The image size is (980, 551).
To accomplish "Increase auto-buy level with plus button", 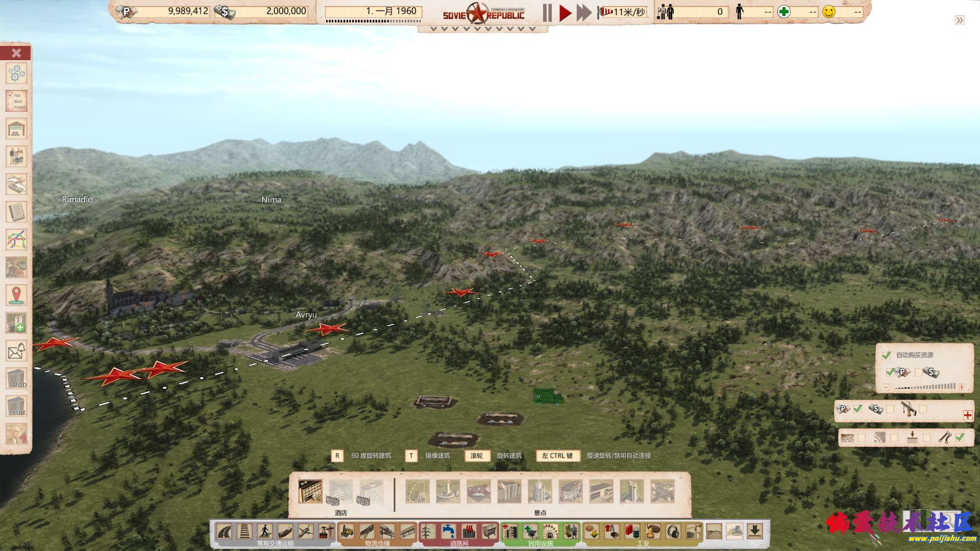I will click(962, 387).
